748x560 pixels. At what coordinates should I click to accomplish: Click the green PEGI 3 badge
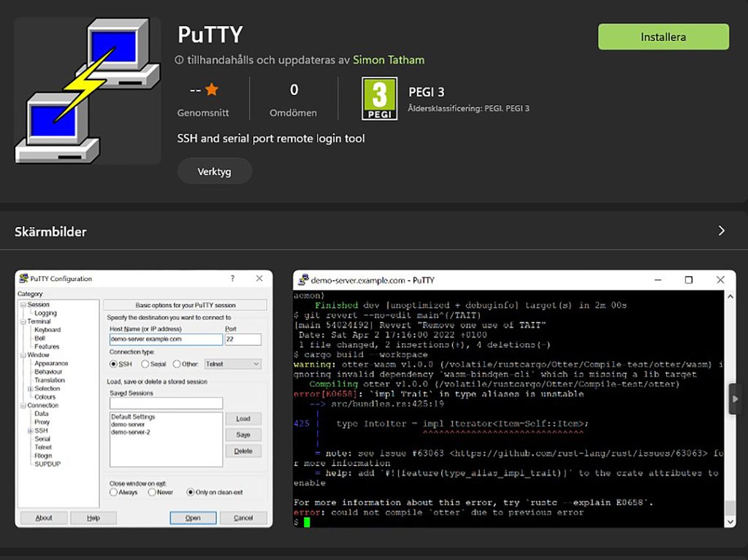click(379, 99)
